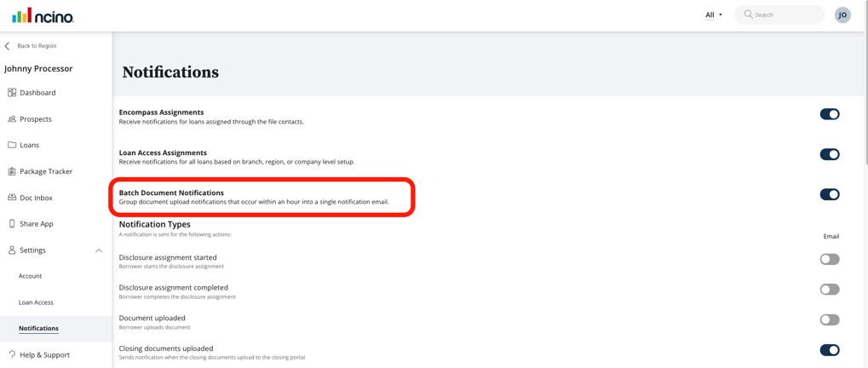Click the Package Tracker icon

point(12,171)
